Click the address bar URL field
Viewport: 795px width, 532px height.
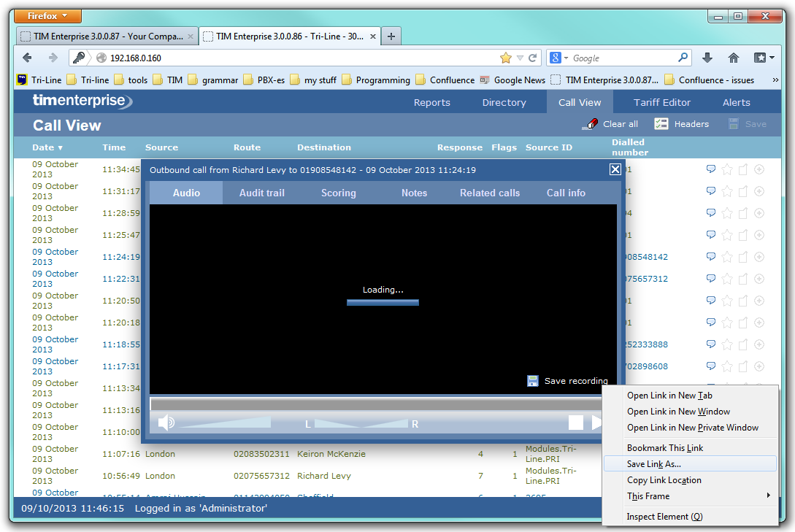coord(303,58)
